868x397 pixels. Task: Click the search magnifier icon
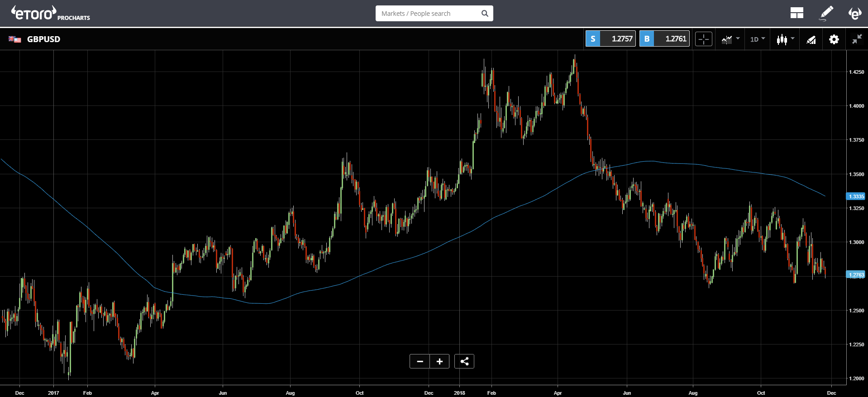click(485, 14)
